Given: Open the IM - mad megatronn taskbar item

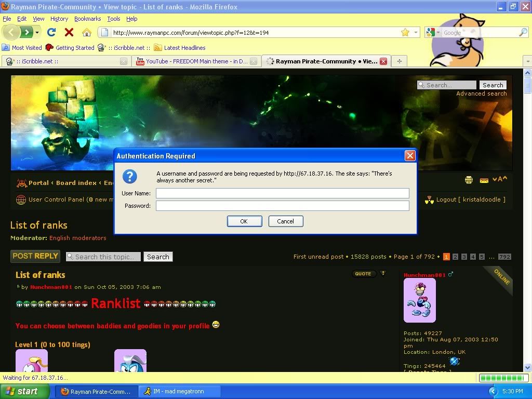Looking at the screenshot, I should (x=179, y=391).
